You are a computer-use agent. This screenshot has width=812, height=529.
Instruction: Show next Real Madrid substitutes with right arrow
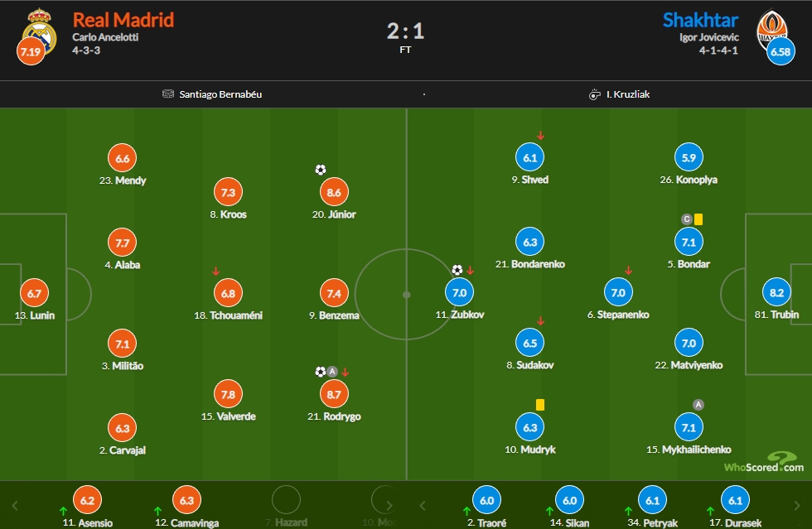tap(389, 506)
